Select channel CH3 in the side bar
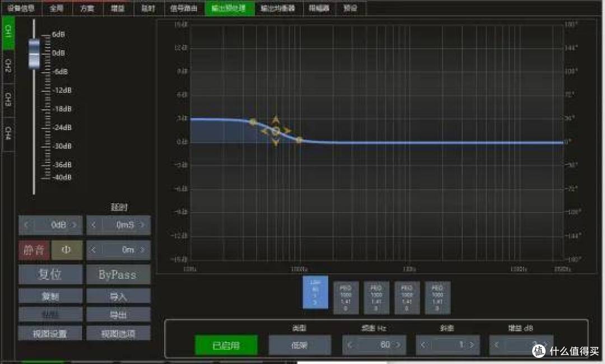Image resolution: width=605 pixels, height=364 pixels. (8, 100)
